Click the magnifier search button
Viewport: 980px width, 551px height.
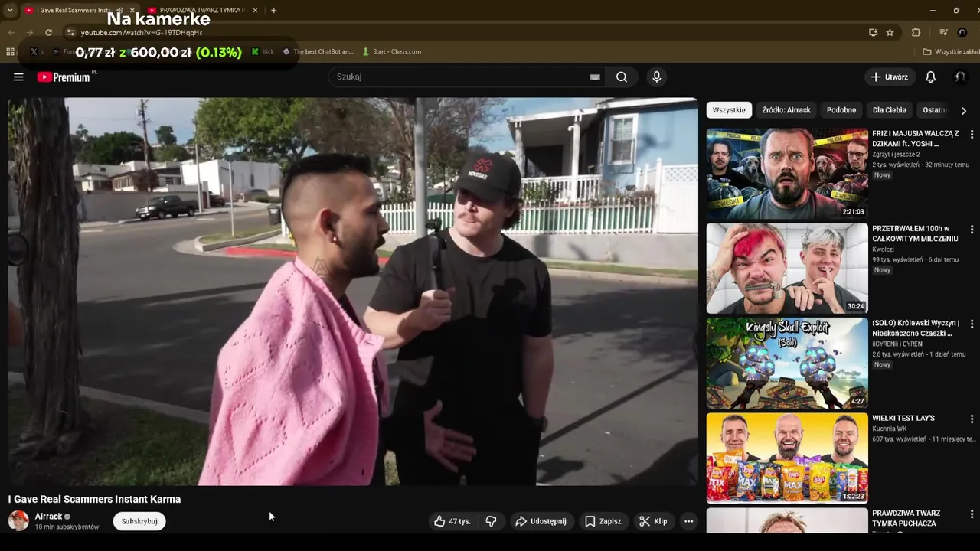click(x=622, y=77)
